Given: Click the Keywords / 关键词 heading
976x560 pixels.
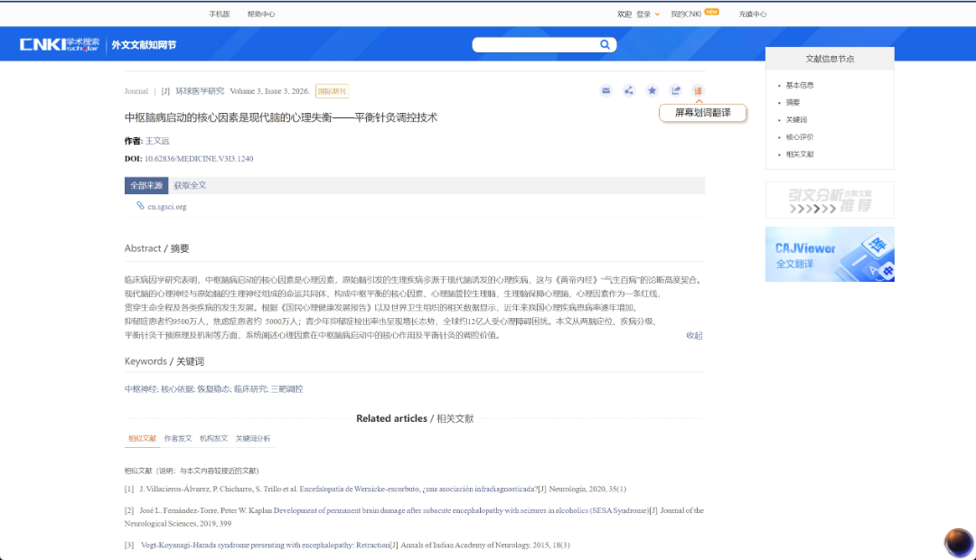Looking at the screenshot, I should pyautogui.click(x=164, y=361).
